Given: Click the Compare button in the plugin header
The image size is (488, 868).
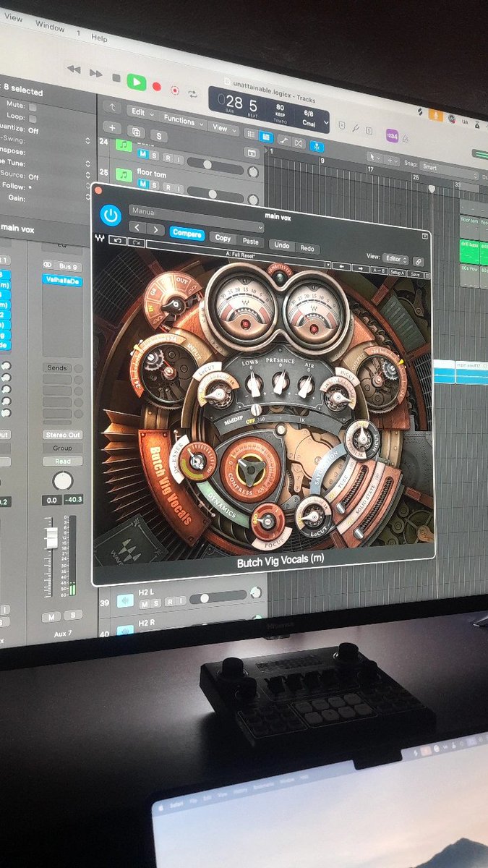Looking at the screenshot, I should pyautogui.click(x=187, y=234).
